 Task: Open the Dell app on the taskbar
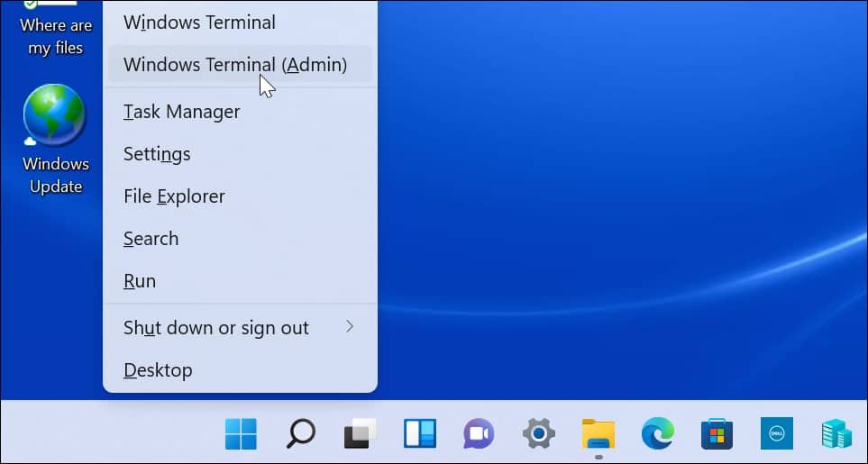[x=777, y=433]
